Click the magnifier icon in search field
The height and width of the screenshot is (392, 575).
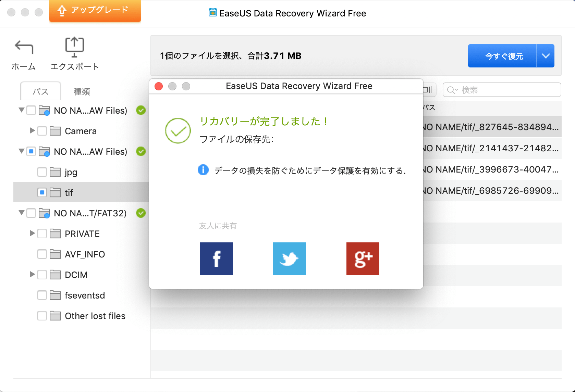coord(452,90)
